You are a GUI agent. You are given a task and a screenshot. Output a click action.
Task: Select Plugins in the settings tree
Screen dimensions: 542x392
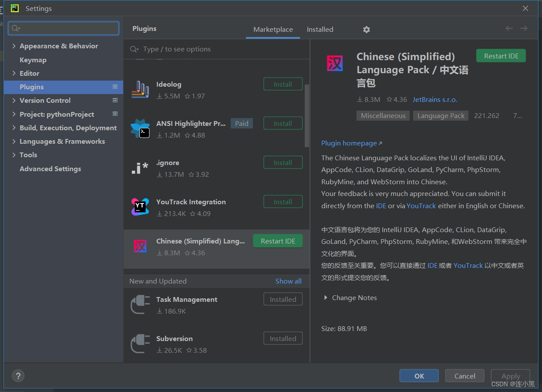coord(64,87)
